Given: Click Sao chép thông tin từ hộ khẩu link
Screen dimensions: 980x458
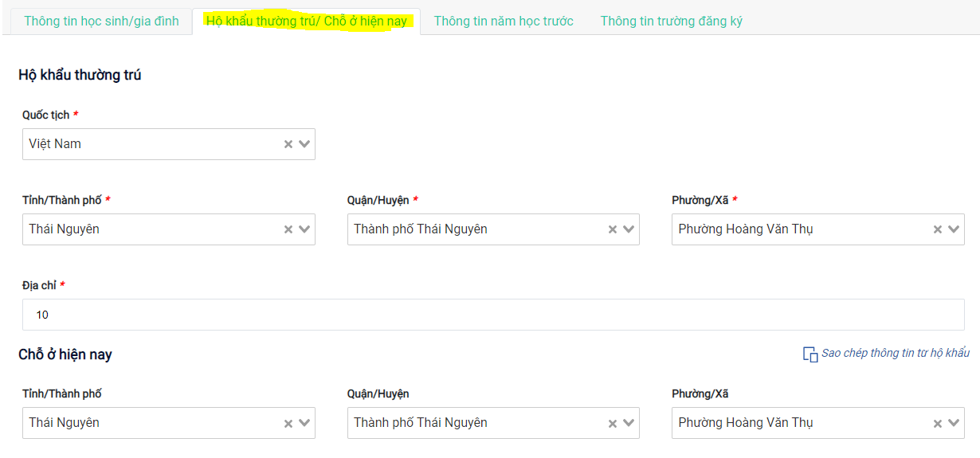Looking at the screenshot, I should pos(896,353).
